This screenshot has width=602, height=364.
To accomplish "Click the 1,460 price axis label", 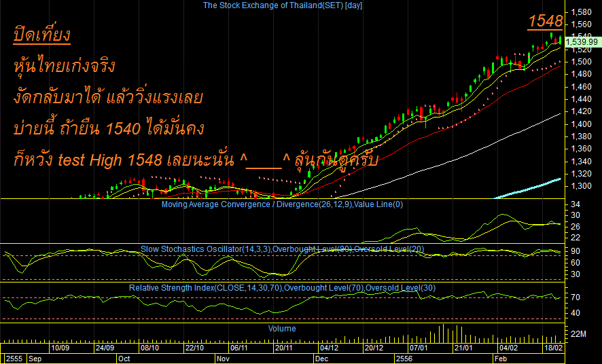I will point(582,87).
